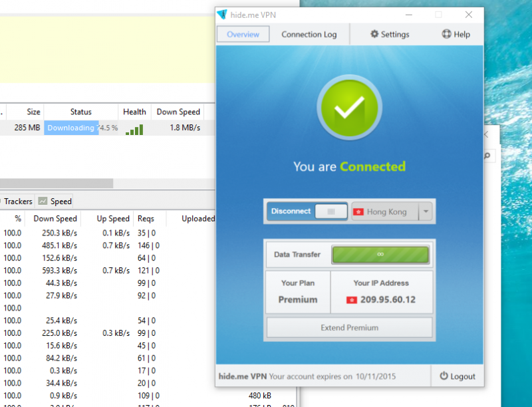This screenshot has width=532, height=407.
Task: Click the hide.me VPN logo icon
Action: pyautogui.click(x=222, y=15)
